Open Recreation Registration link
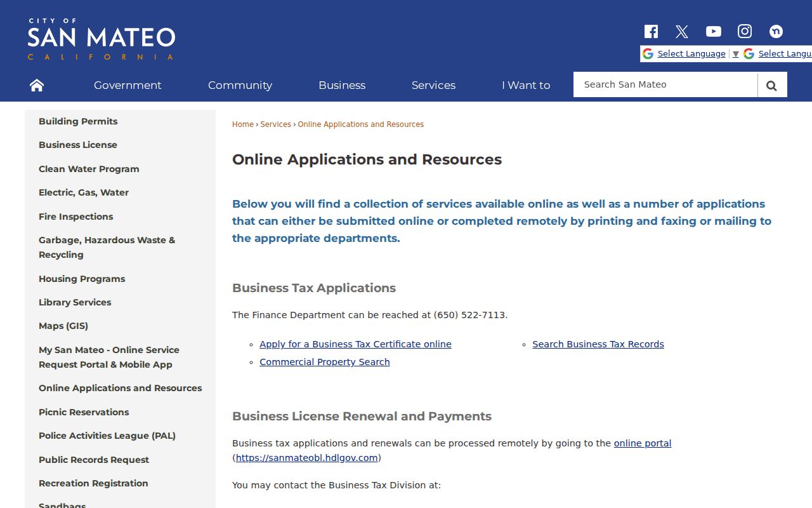 (93, 483)
